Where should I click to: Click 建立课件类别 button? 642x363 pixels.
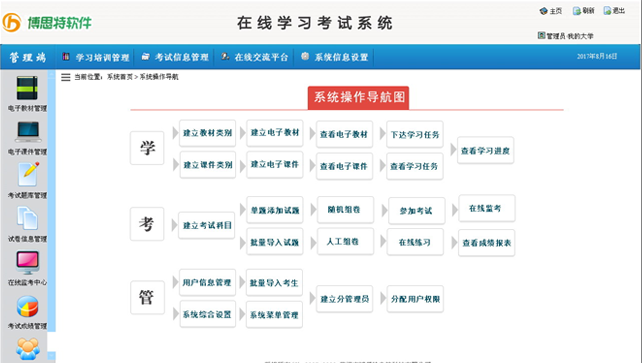[208, 165]
